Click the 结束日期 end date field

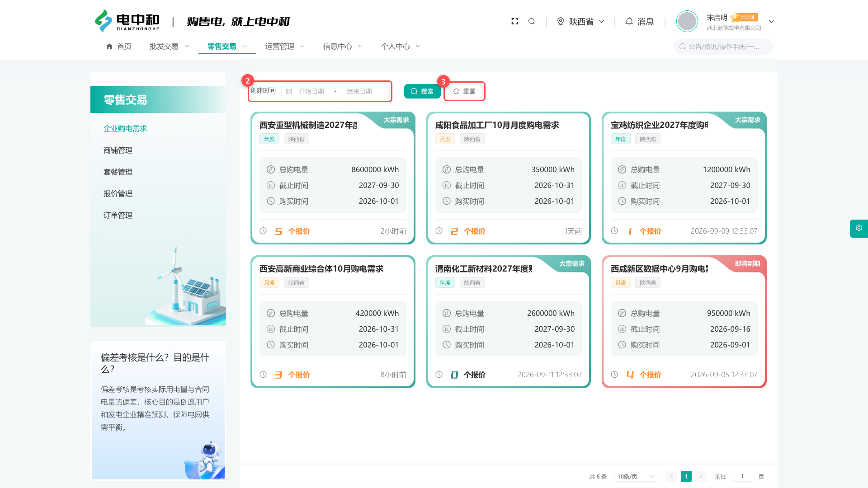359,91
